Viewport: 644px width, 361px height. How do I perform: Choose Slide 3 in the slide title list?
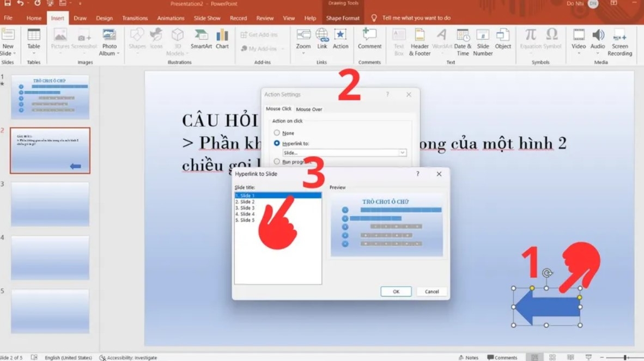278,208
